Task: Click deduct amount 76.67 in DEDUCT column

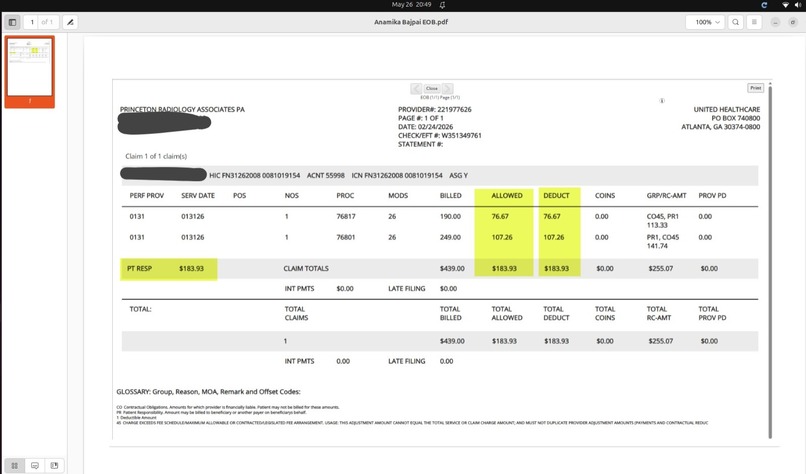Action: point(552,216)
